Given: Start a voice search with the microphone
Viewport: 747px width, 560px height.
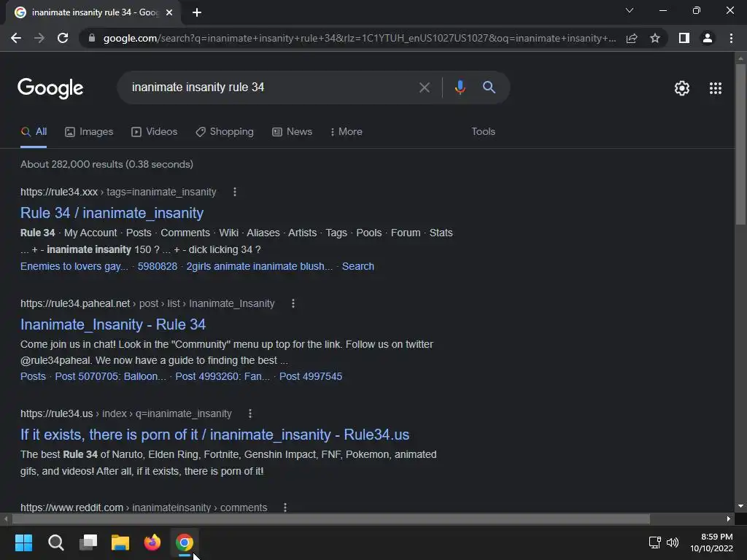Looking at the screenshot, I should click(460, 87).
